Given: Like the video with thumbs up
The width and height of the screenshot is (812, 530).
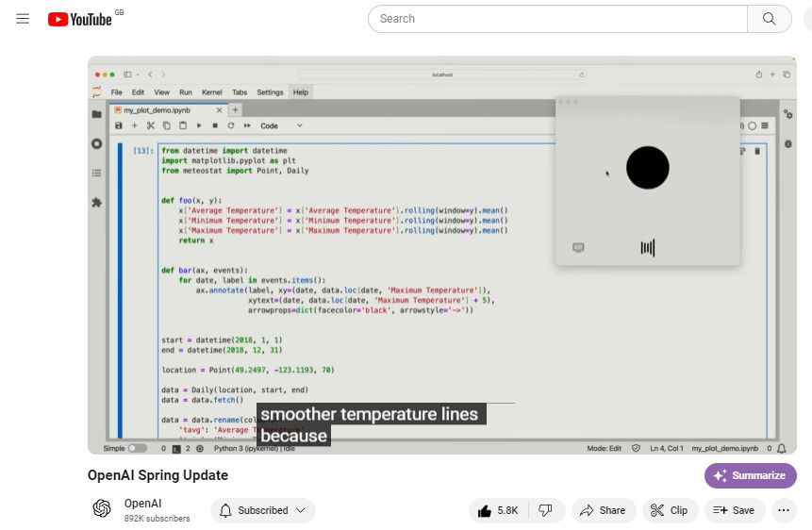Looking at the screenshot, I should pos(498,511).
